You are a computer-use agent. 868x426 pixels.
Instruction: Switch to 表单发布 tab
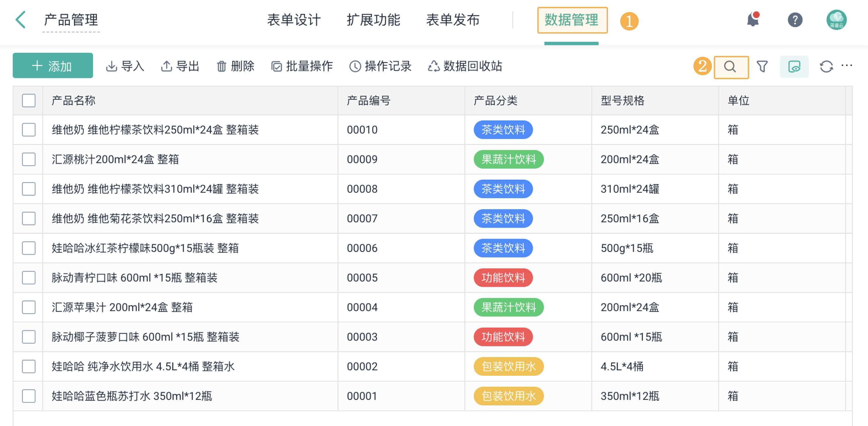coord(453,20)
